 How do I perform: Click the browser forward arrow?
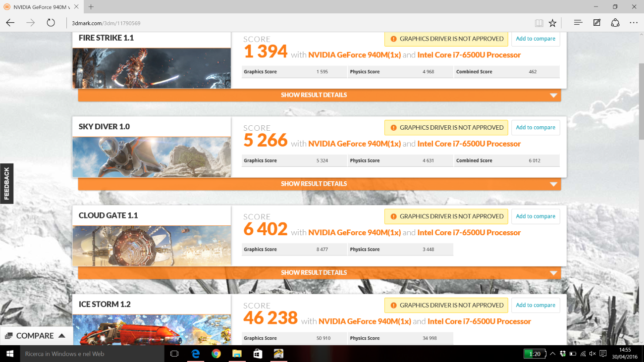(x=31, y=23)
